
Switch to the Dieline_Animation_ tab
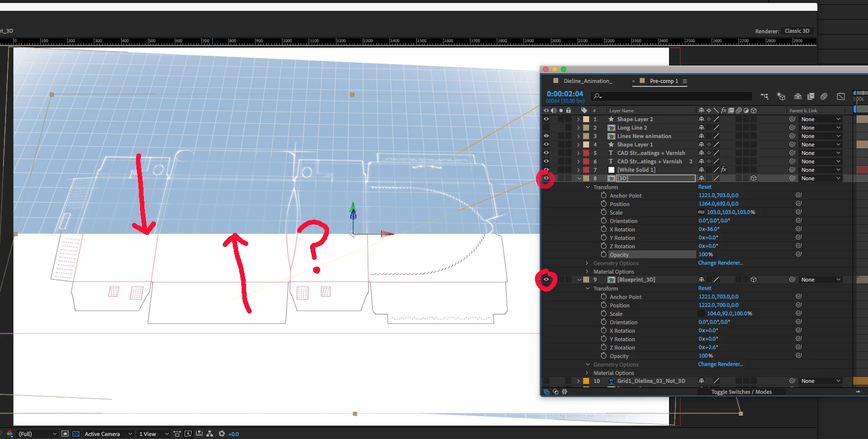588,81
